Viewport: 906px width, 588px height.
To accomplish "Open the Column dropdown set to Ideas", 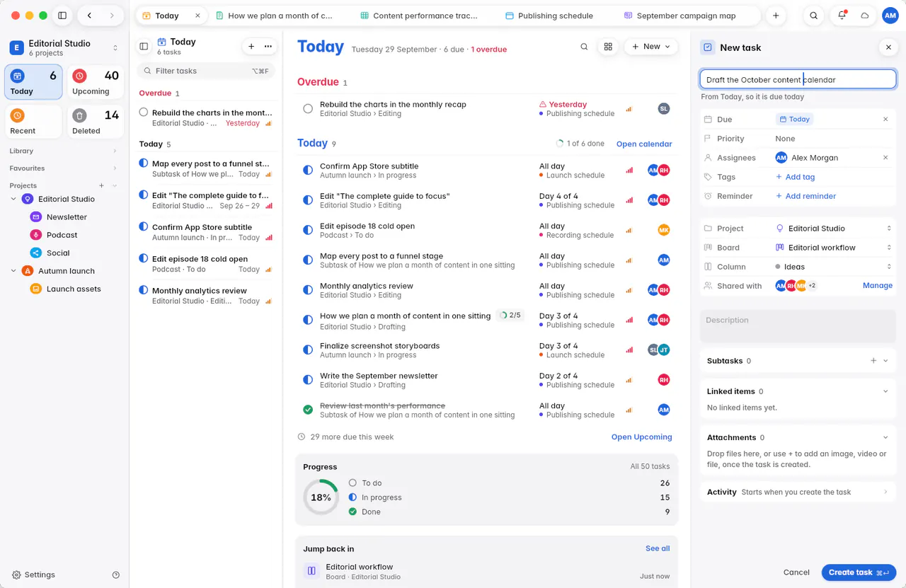I will (833, 267).
